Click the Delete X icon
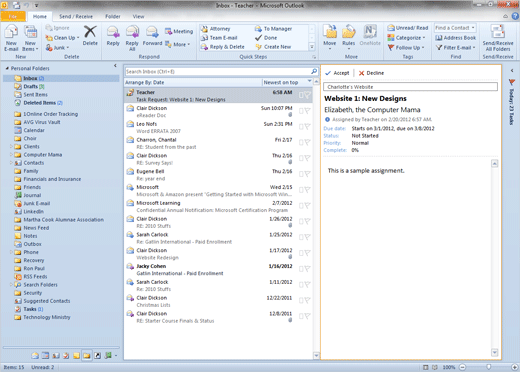The image size is (520, 372). tap(90, 32)
